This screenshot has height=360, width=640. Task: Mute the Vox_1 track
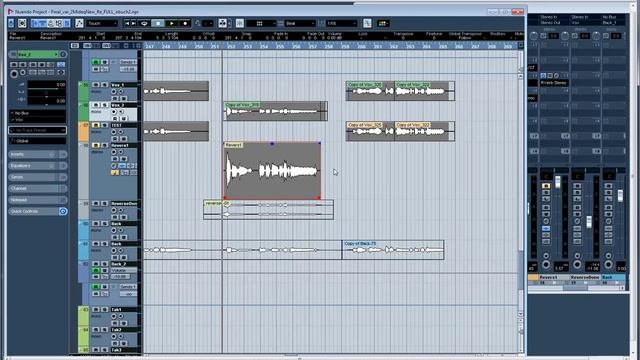[96, 85]
